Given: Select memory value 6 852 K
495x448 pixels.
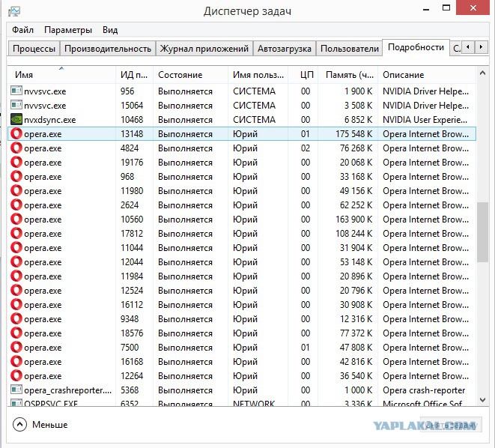Looking at the screenshot, I should [x=358, y=120].
